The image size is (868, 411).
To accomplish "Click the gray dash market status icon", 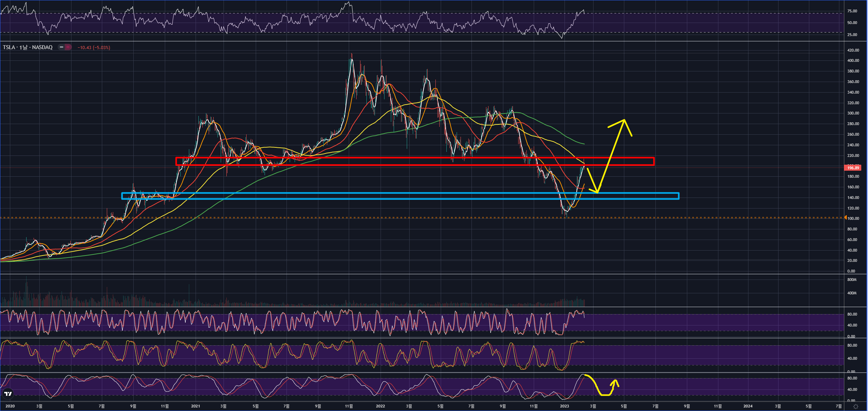I will [x=62, y=47].
